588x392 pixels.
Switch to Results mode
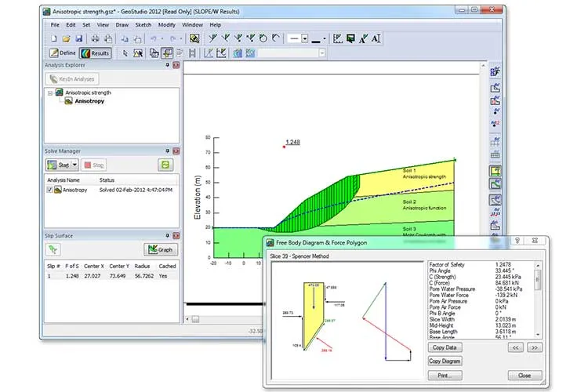[x=95, y=53]
